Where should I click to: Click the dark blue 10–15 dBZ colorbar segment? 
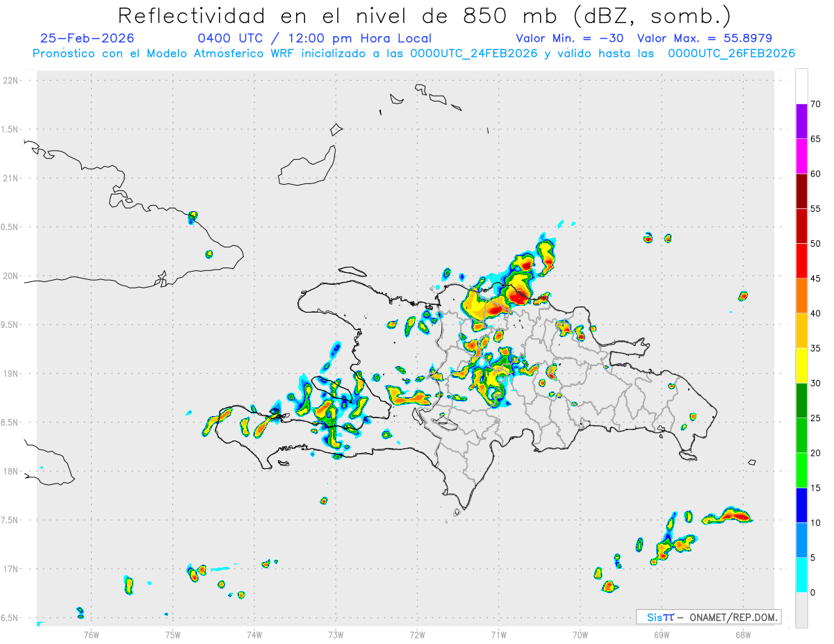coord(801,505)
